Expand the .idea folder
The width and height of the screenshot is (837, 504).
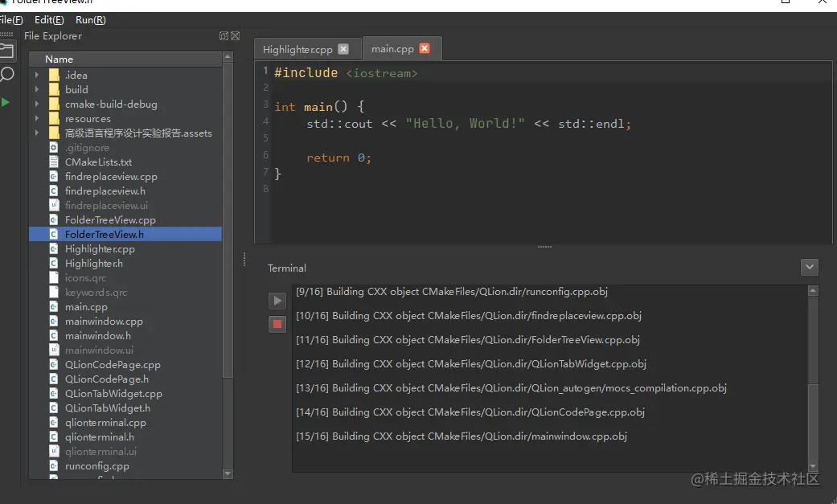(x=37, y=75)
